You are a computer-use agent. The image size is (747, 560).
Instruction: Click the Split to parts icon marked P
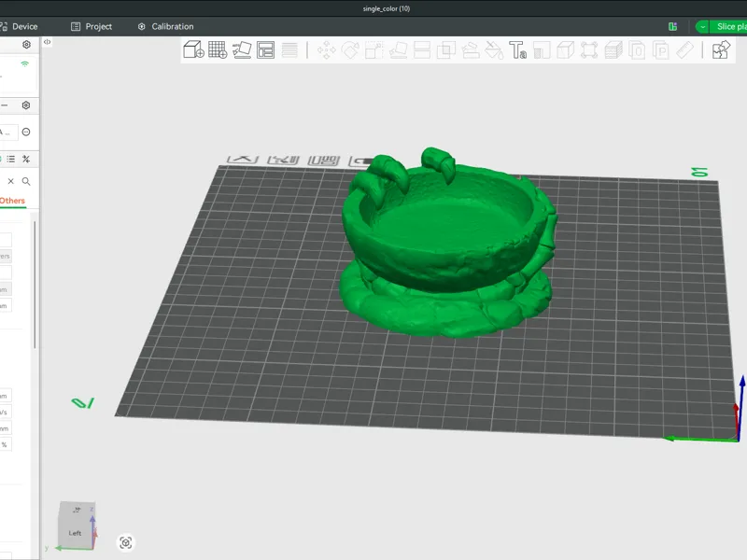661,49
